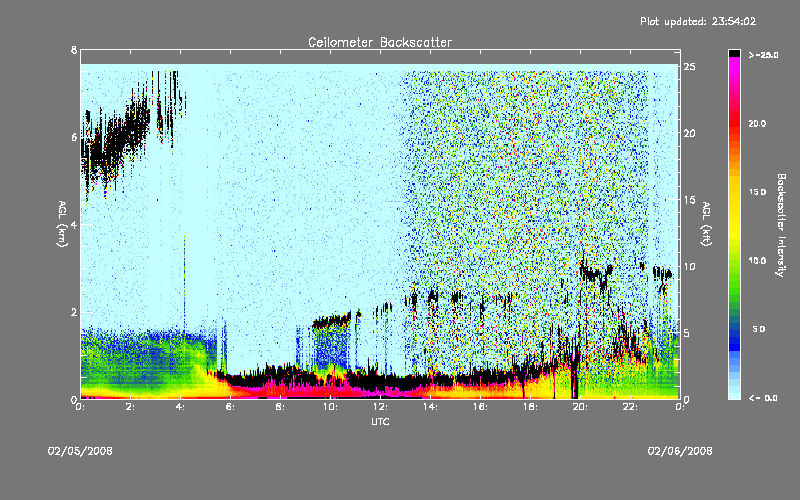Click the '14:' hour tick on UTC axis
Screen dimensions: 800x500
(431, 407)
